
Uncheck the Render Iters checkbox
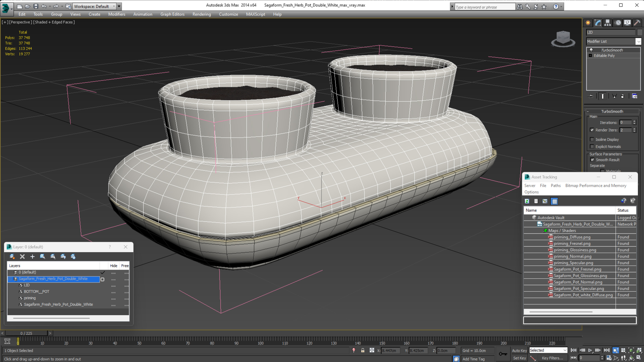(592, 130)
